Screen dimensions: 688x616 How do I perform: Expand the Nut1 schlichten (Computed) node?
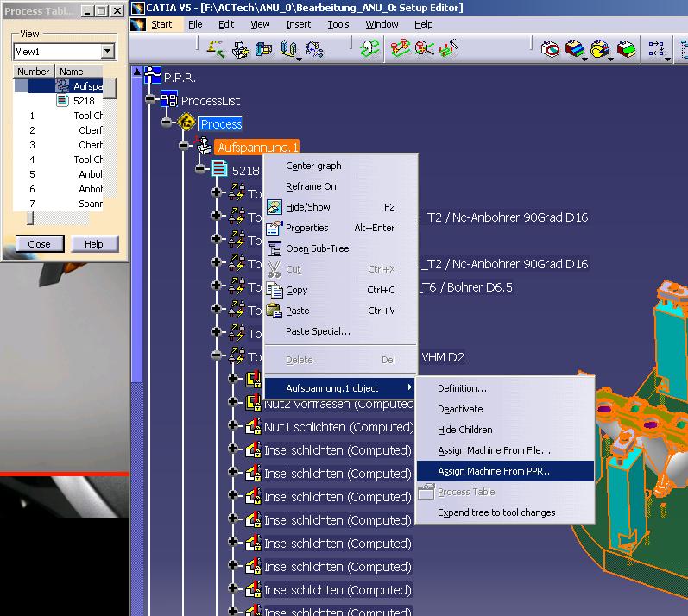pyautogui.click(x=233, y=424)
